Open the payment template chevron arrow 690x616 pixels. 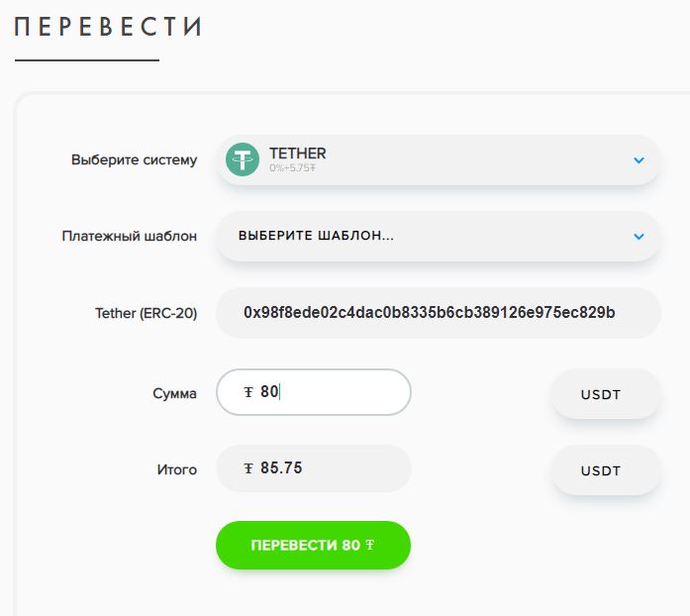[639, 237]
